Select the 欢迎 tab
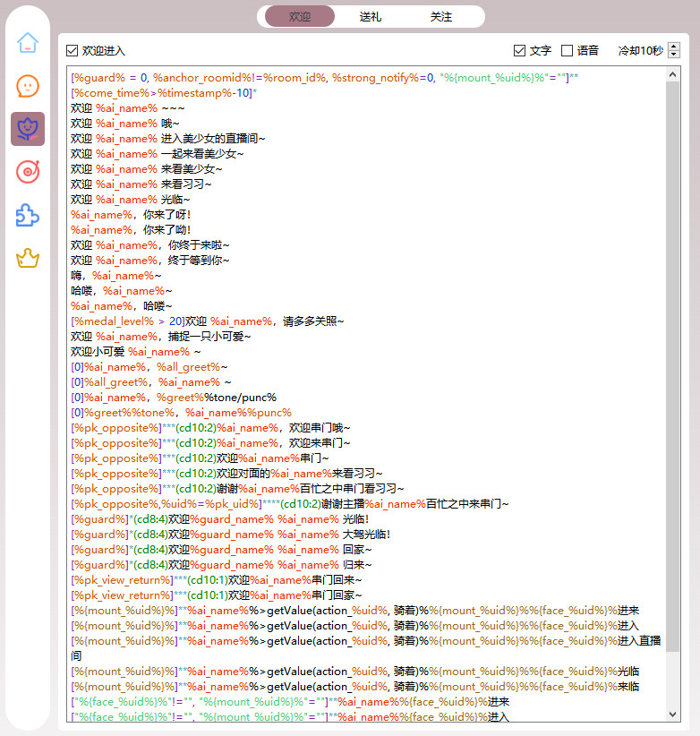Image resolution: width=700 pixels, height=736 pixels. pyautogui.click(x=300, y=17)
